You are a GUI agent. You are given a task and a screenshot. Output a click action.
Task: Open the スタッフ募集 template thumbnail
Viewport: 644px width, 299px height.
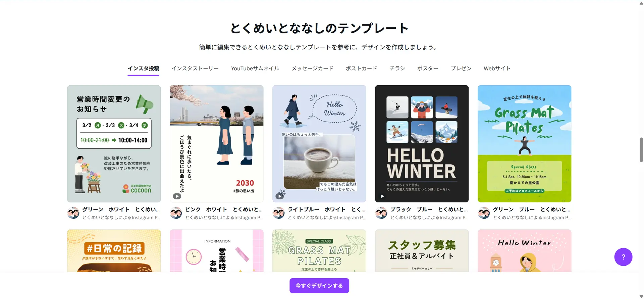coord(422,251)
